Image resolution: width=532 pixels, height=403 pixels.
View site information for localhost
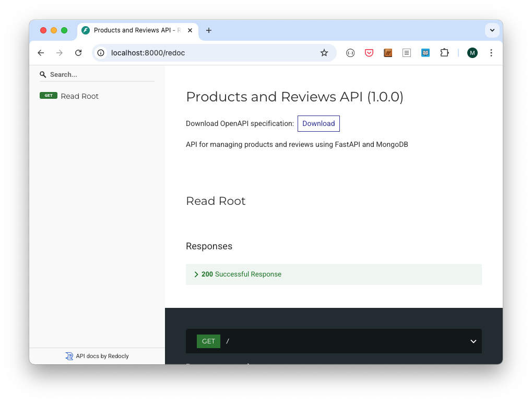[101, 53]
